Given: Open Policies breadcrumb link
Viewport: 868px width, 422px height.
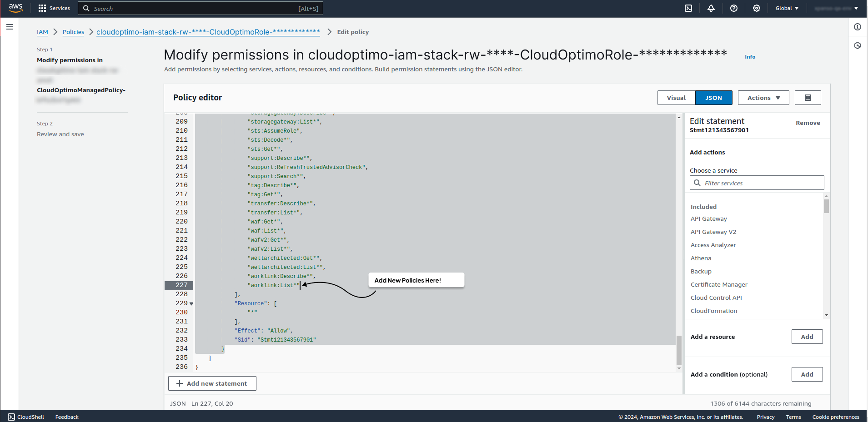Looking at the screenshot, I should 73,32.
